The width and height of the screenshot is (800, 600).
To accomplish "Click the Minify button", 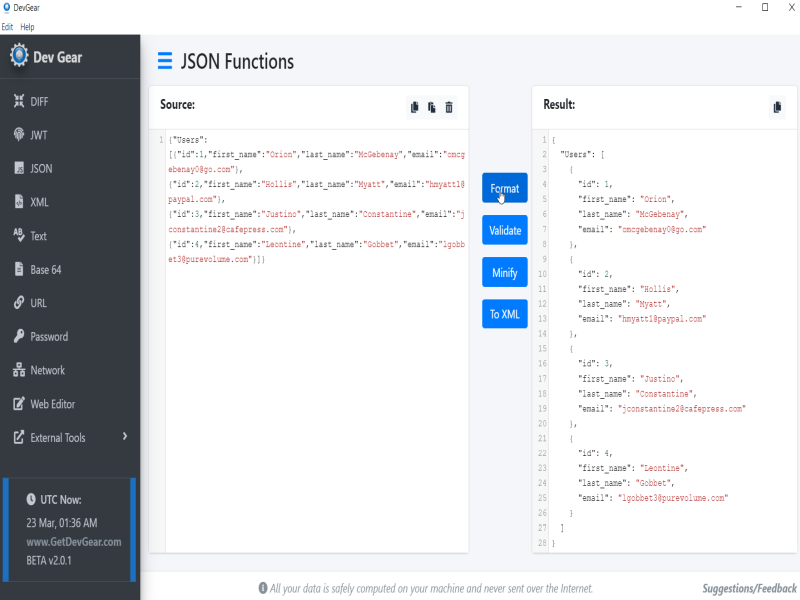I will pyautogui.click(x=505, y=272).
